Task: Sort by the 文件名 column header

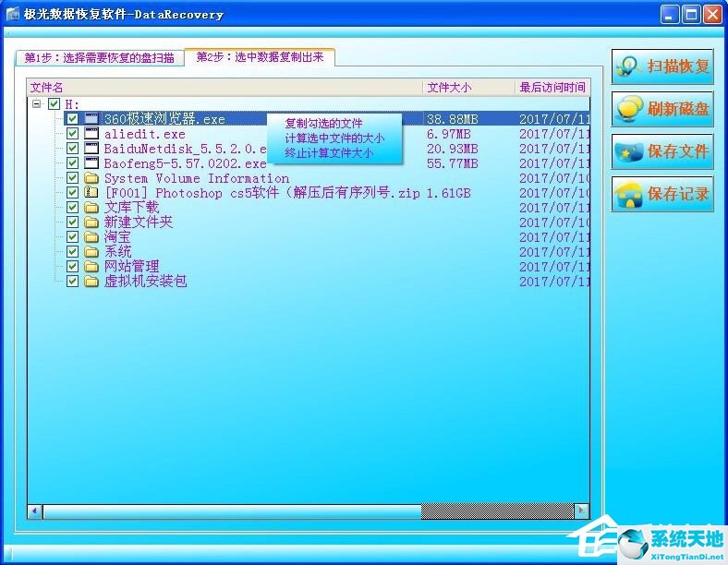Action: 224,87
